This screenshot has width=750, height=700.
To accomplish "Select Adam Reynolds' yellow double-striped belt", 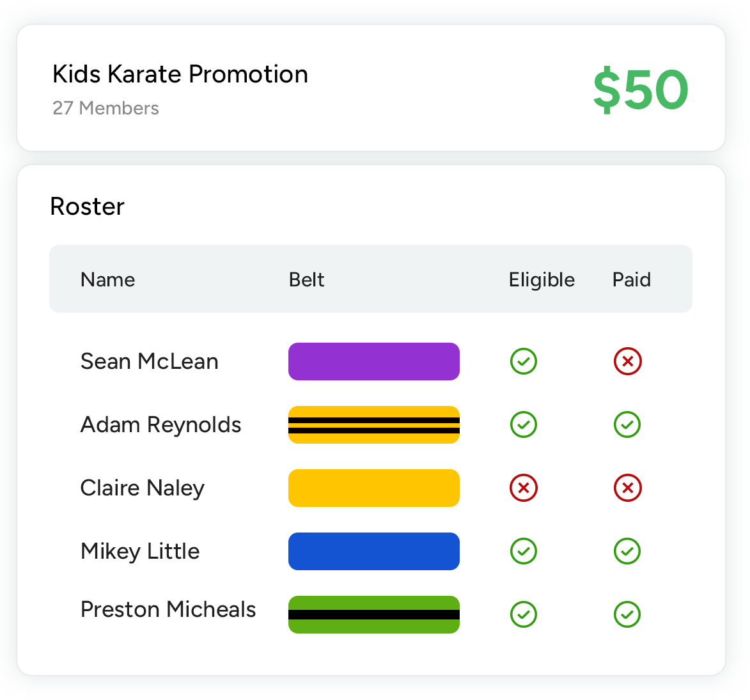I will click(374, 424).
